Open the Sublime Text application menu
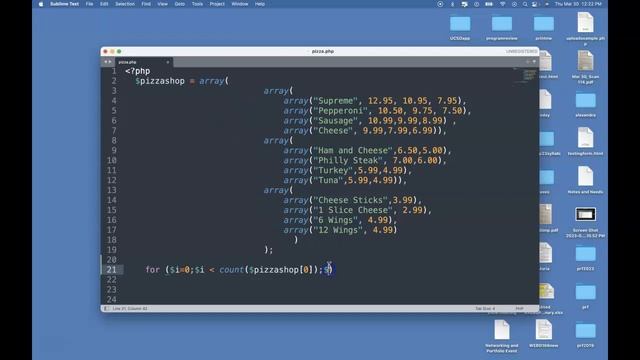640x360 pixels. point(64,4)
